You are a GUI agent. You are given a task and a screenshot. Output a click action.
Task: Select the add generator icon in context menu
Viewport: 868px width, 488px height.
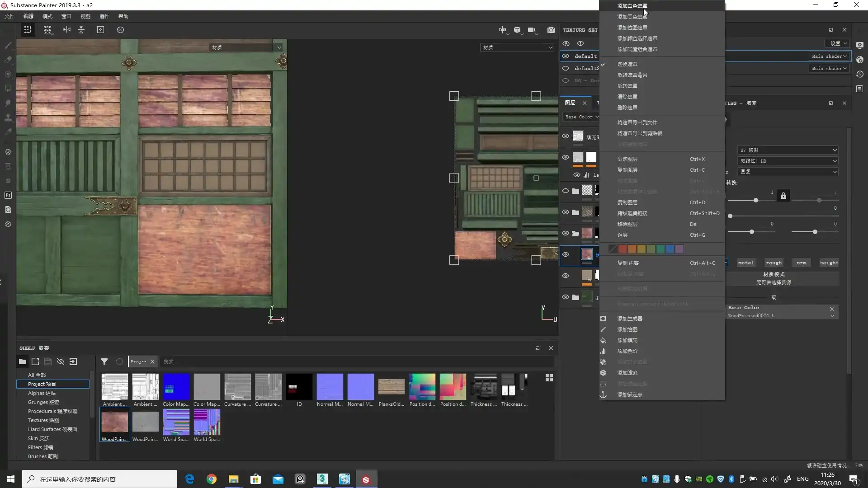[x=603, y=319]
